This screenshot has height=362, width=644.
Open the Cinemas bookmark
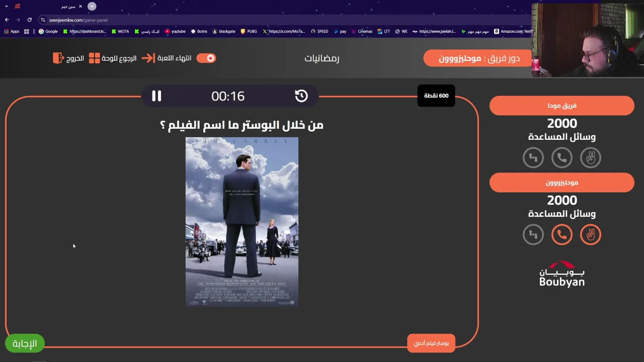pyautogui.click(x=362, y=31)
